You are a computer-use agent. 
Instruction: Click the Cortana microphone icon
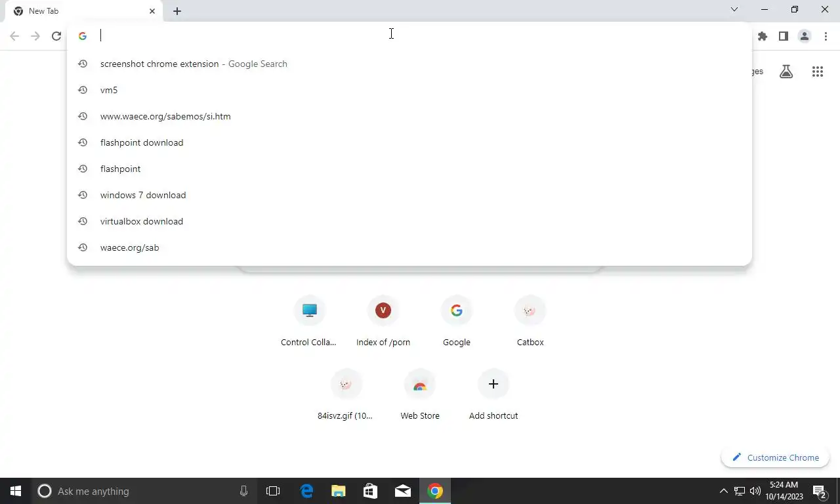pos(244,491)
